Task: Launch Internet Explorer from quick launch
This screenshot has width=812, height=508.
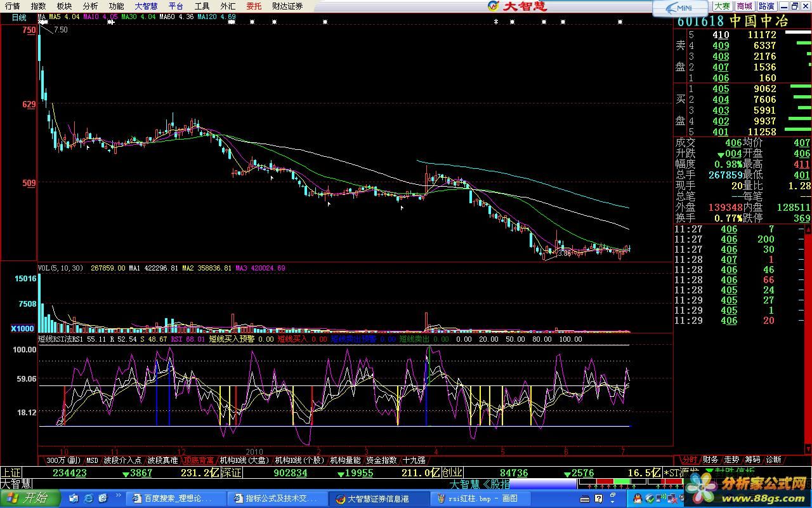Action: pos(88,499)
